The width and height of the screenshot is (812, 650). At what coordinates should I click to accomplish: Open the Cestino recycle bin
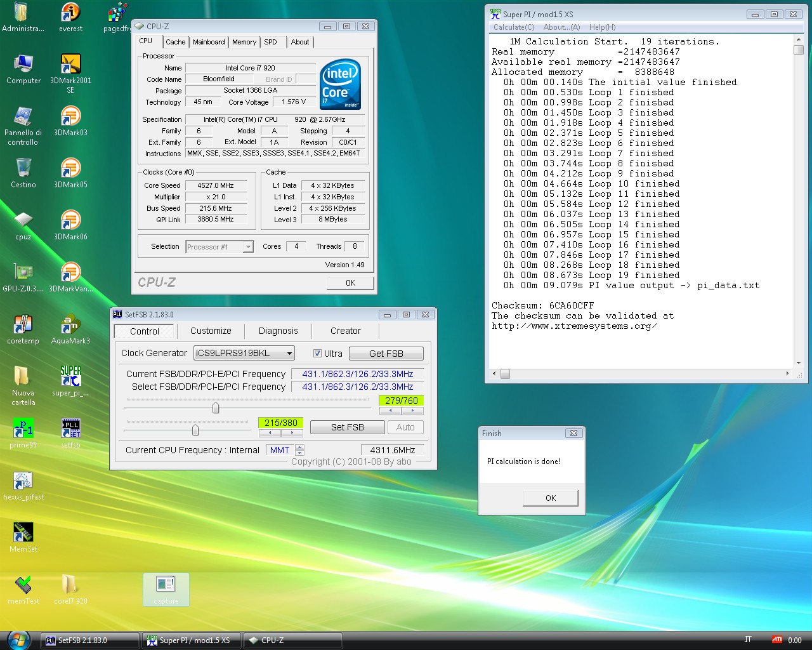point(23,173)
